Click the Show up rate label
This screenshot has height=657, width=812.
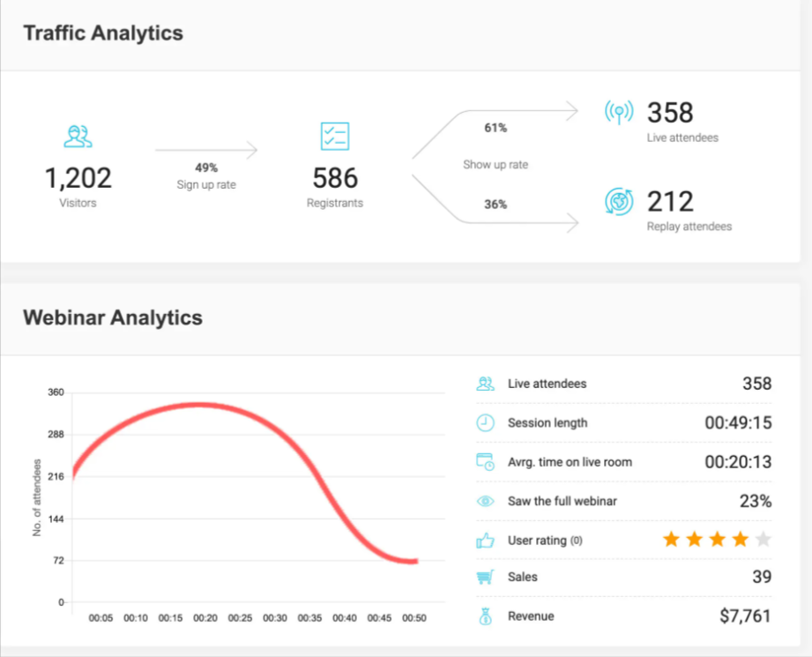point(495,165)
